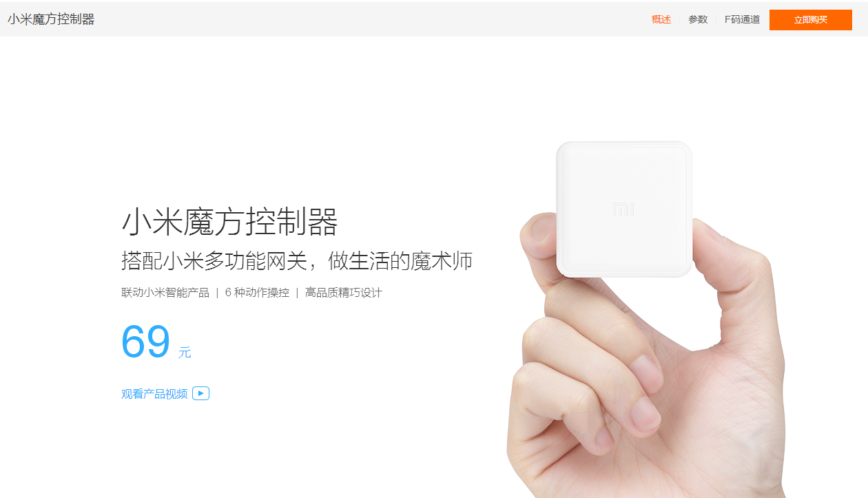868x498 pixels.
Task: Click the 高品质精巧设计 feature text
Action: 343,293
